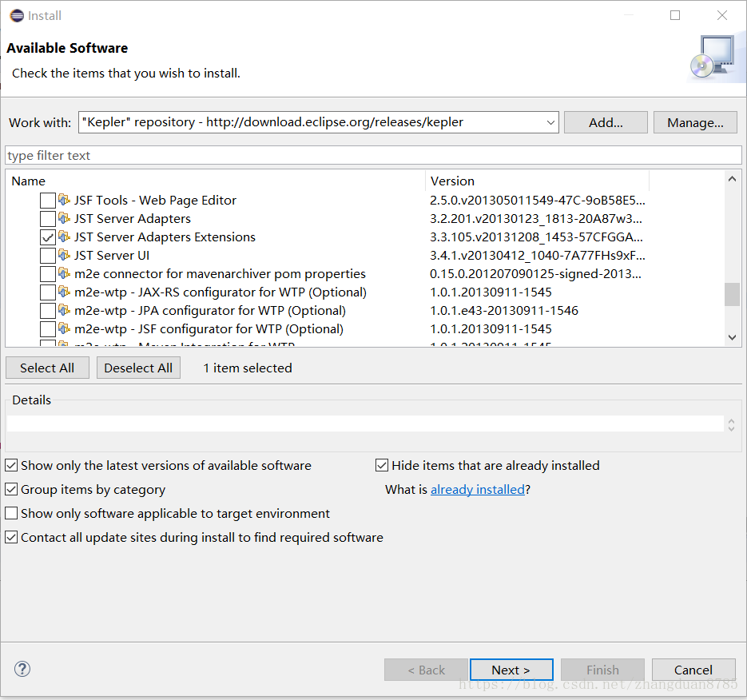The height and width of the screenshot is (700, 747).
Task: Select m2e-wtp - JPA configurator row name
Action: pyautogui.click(x=210, y=311)
